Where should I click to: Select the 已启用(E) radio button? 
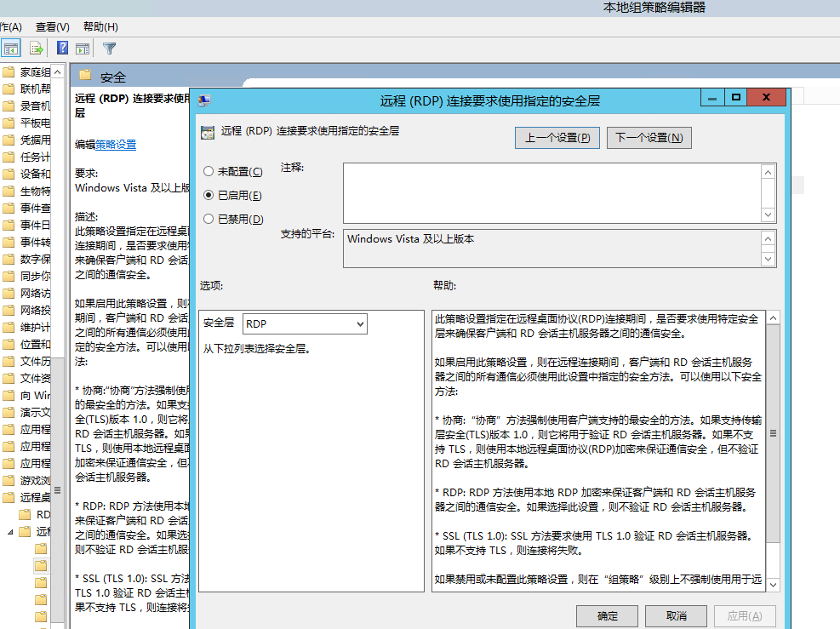pyautogui.click(x=209, y=195)
